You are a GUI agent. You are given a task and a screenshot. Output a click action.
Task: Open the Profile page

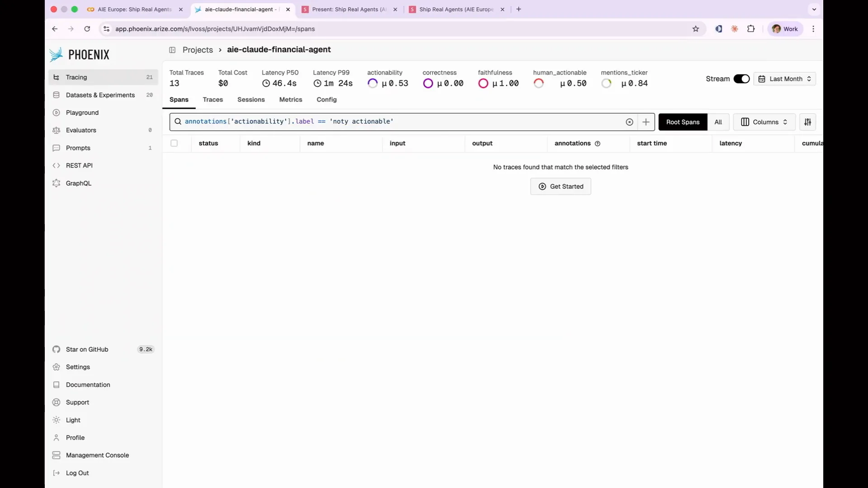[x=103, y=437]
